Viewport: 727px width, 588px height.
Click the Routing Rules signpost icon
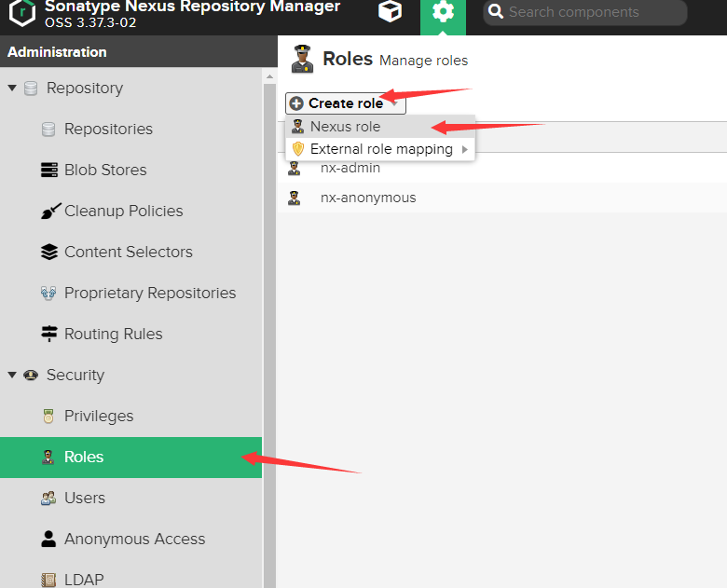point(49,334)
